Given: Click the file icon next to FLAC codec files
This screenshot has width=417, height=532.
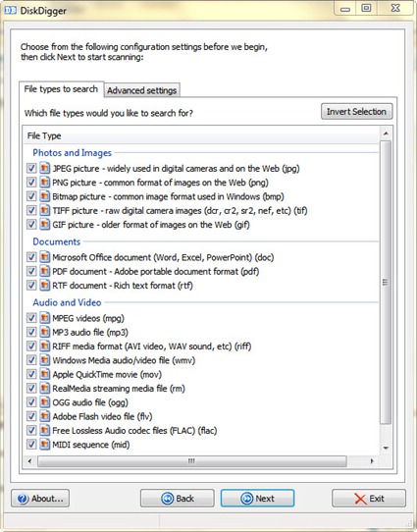Looking at the screenshot, I should [44, 431].
